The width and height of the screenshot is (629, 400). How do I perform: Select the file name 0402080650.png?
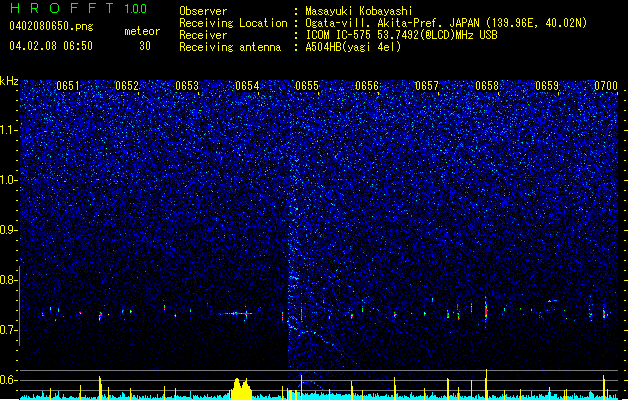pos(51,27)
